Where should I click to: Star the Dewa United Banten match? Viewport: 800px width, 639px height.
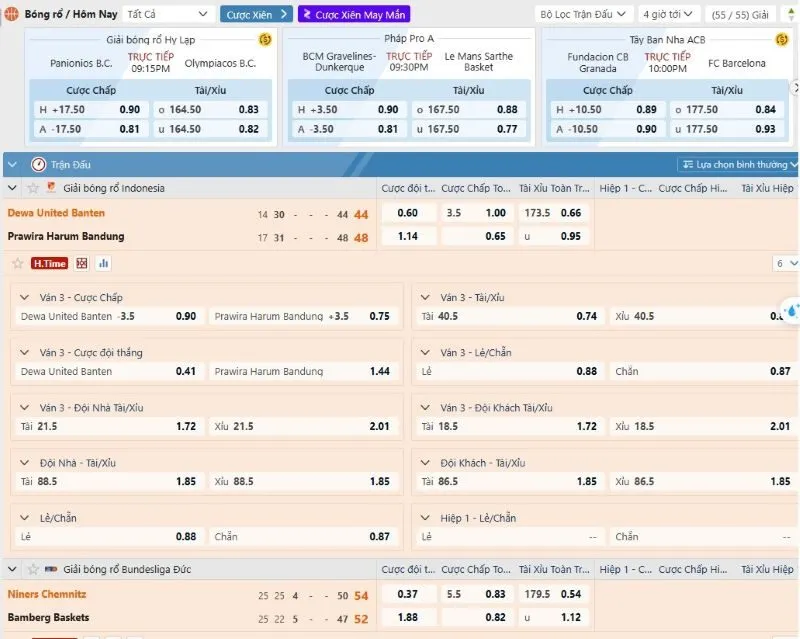[x=17, y=263]
